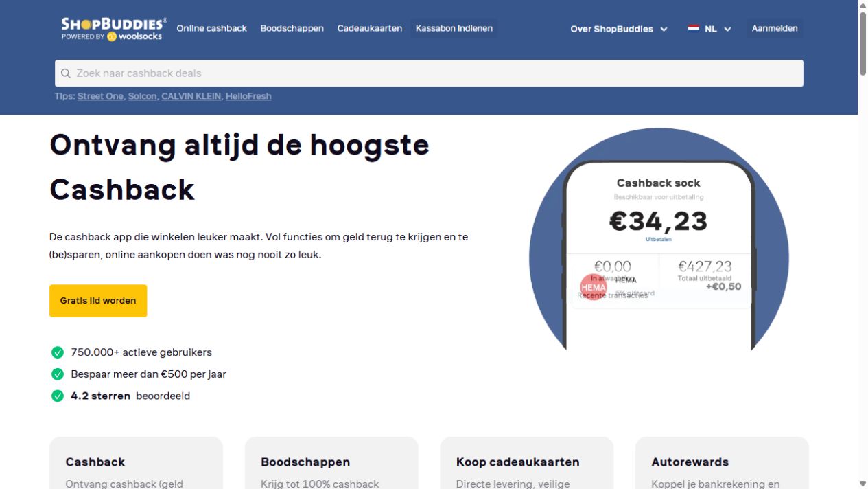Open the Boodschappen feature card
This screenshot has width=868, height=489.
[331, 463]
